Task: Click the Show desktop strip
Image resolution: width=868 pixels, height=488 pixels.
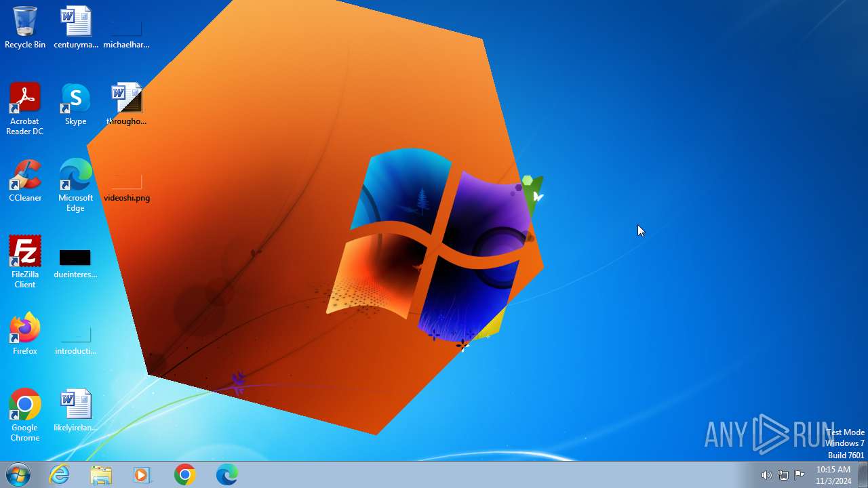Action: tap(863, 474)
